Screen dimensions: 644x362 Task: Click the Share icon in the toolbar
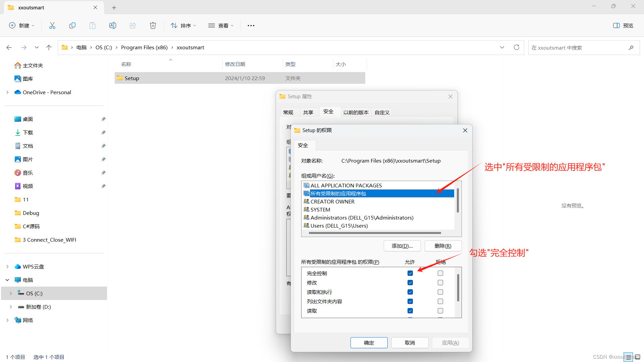pos(133,25)
